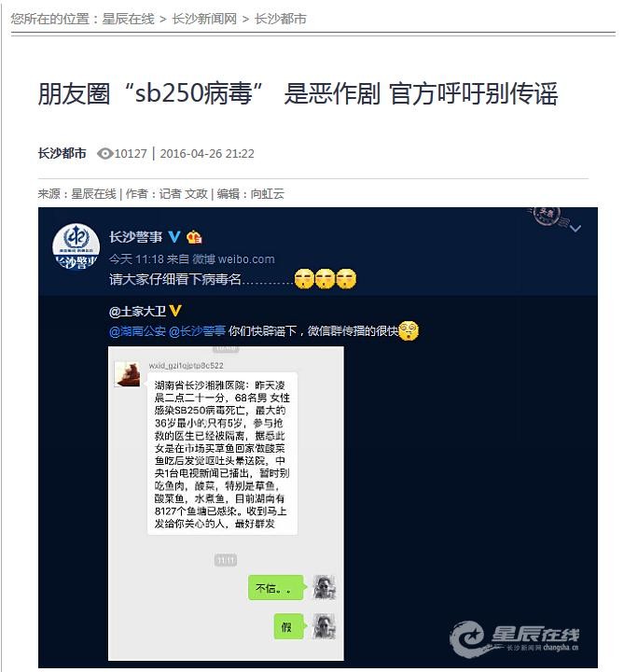
Task: Open the @湖南公安 mention
Action: pyautogui.click(x=137, y=330)
